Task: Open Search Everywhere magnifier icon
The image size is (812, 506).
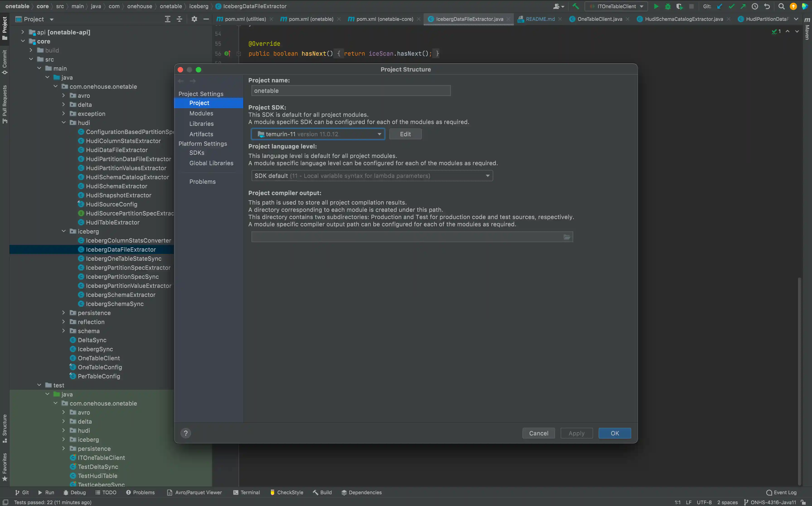Action: (x=781, y=6)
